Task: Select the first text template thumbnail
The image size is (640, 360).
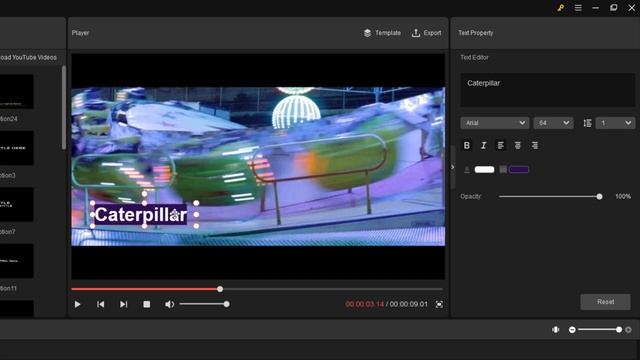Action: click(x=17, y=91)
